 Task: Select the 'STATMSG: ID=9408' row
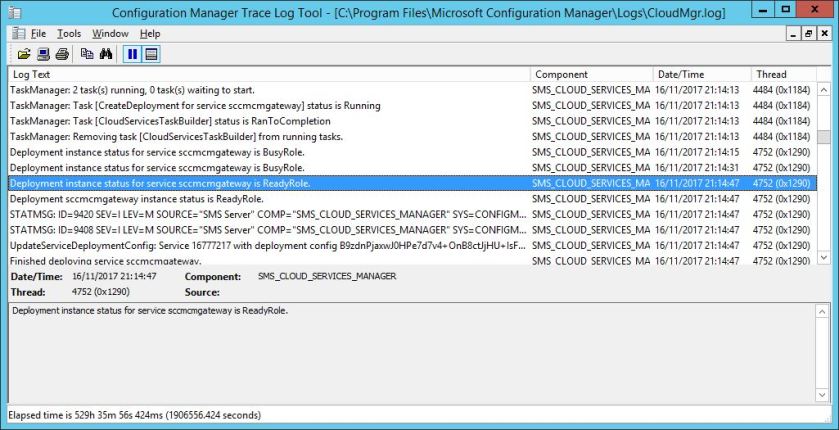pos(413,230)
